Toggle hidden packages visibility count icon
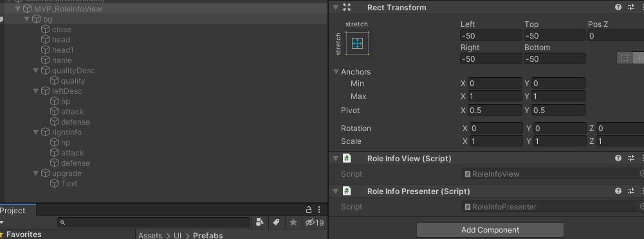The width and height of the screenshot is (644, 239). [314, 222]
